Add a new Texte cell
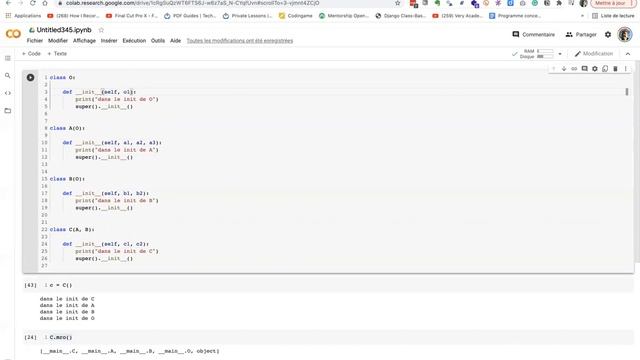 [57, 53]
